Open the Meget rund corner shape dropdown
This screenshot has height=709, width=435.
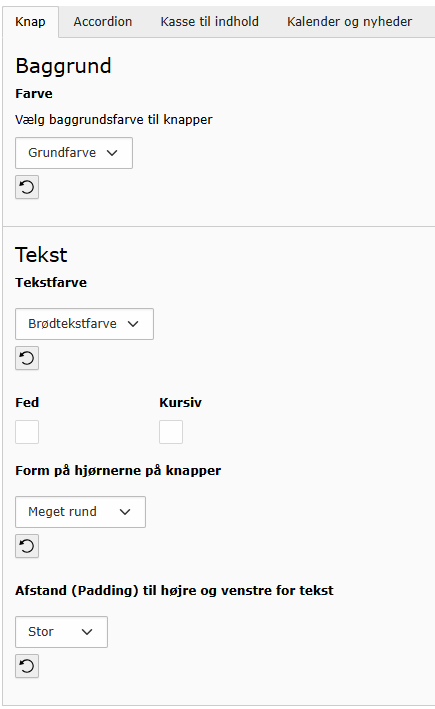(80, 512)
